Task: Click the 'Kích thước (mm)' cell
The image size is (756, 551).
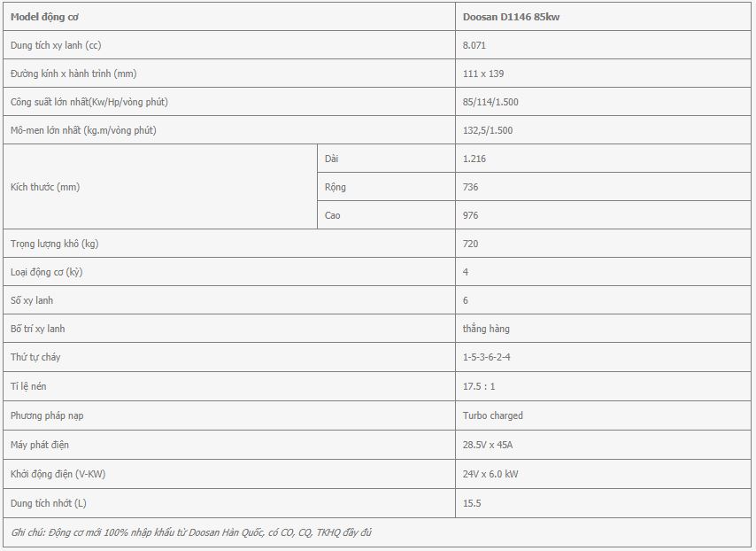Action: (x=160, y=187)
